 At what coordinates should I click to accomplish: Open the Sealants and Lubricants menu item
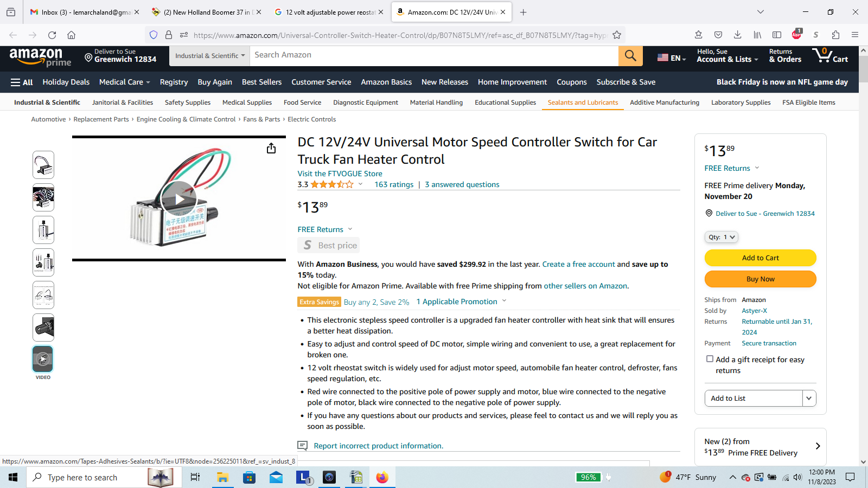(583, 102)
